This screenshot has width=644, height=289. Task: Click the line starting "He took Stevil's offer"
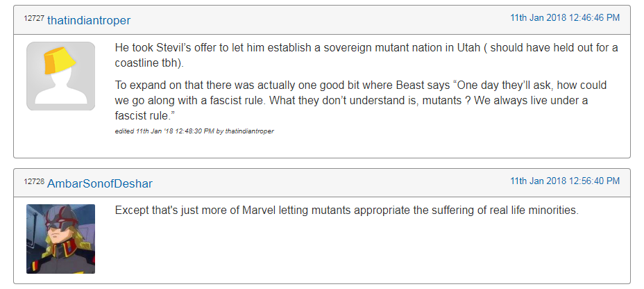366,48
